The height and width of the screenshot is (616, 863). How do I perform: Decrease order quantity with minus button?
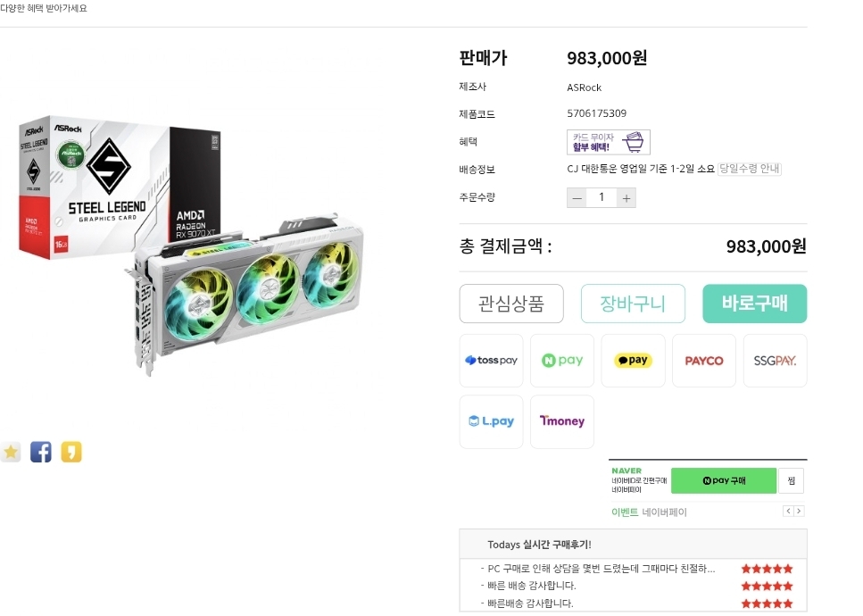578,198
